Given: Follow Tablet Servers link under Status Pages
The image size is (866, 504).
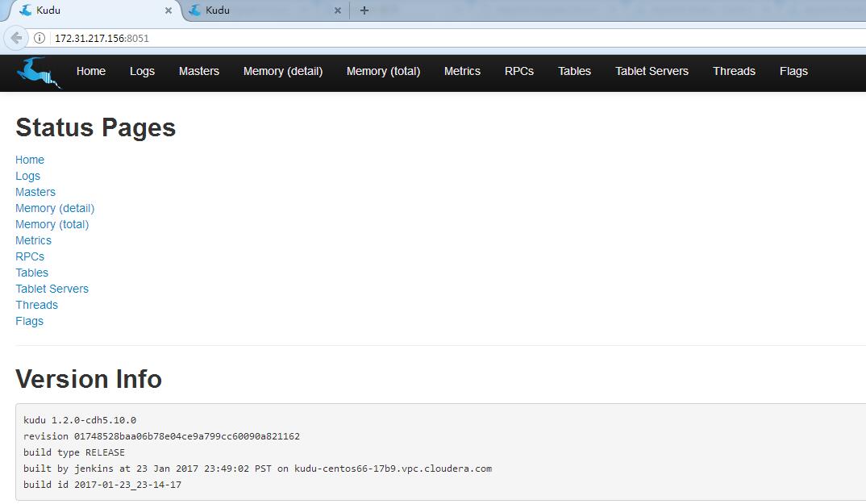Looking at the screenshot, I should click(52, 289).
